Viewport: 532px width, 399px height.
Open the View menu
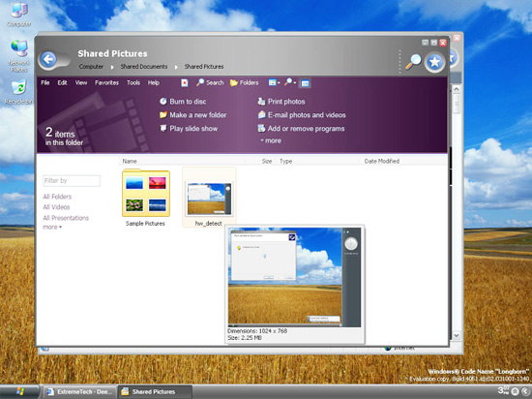[x=81, y=82]
